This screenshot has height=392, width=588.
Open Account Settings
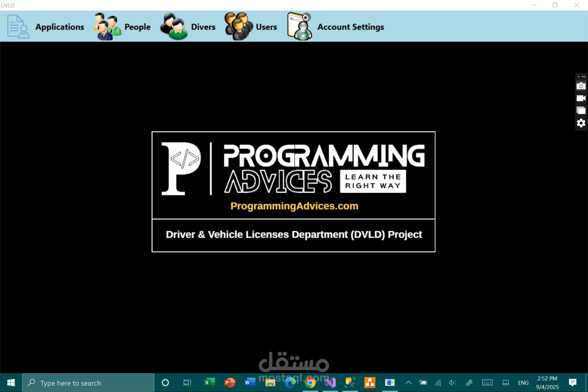(350, 27)
